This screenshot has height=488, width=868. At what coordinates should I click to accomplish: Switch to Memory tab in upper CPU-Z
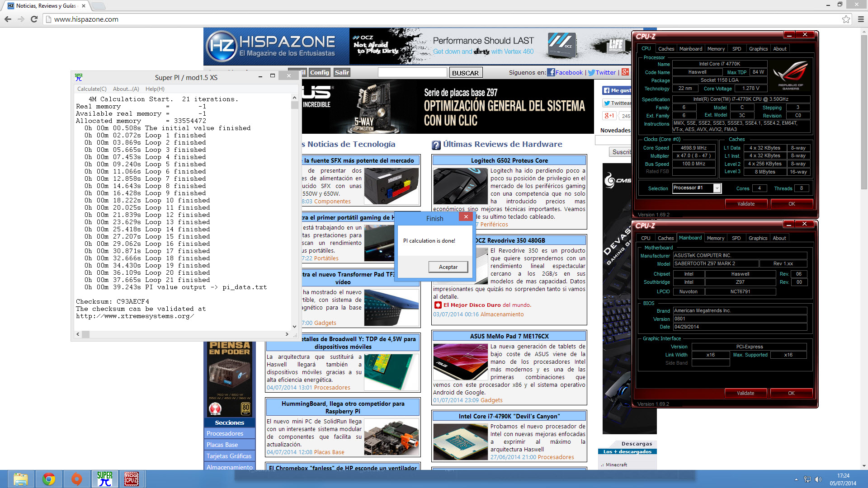(716, 49)
